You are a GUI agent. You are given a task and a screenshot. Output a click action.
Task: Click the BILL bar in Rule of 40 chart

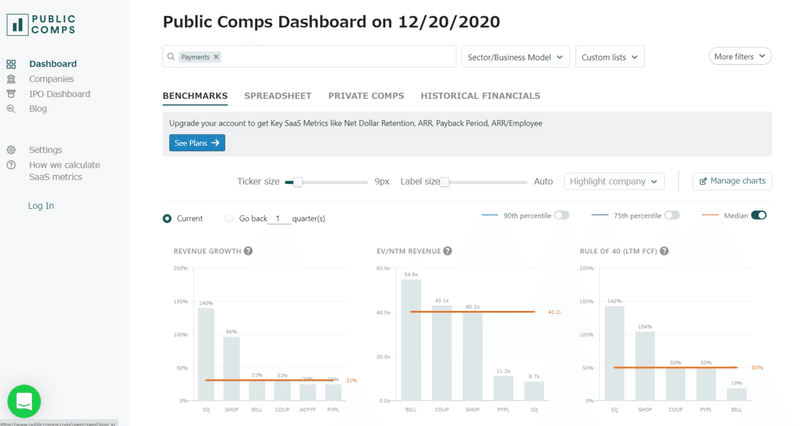tap(736, 394)
